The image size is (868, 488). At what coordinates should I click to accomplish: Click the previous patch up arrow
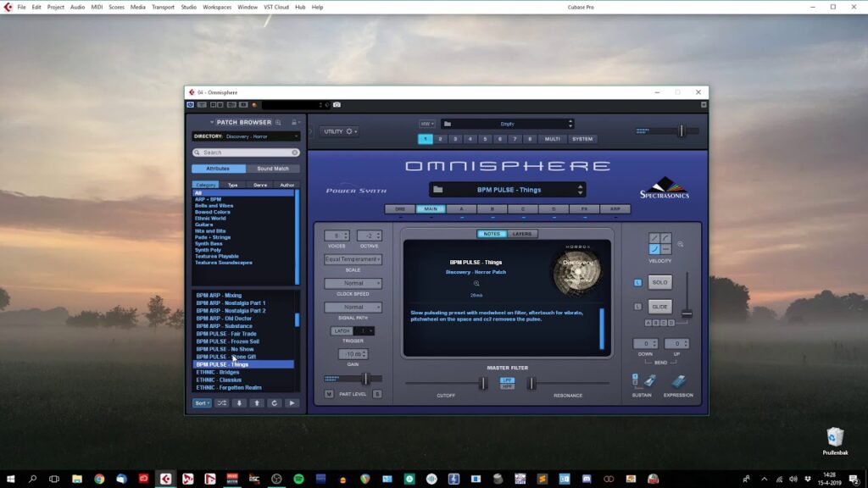(x=257, y=403)
